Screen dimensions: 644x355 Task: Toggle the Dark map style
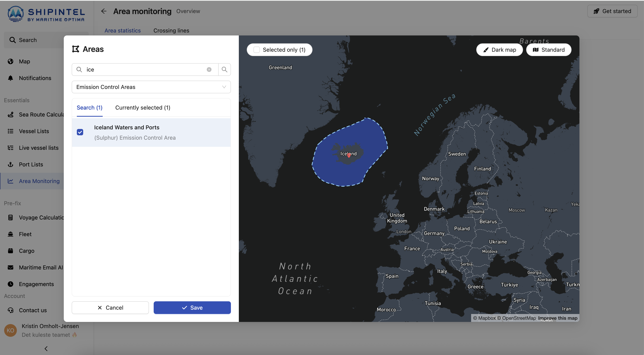point(499,50)
